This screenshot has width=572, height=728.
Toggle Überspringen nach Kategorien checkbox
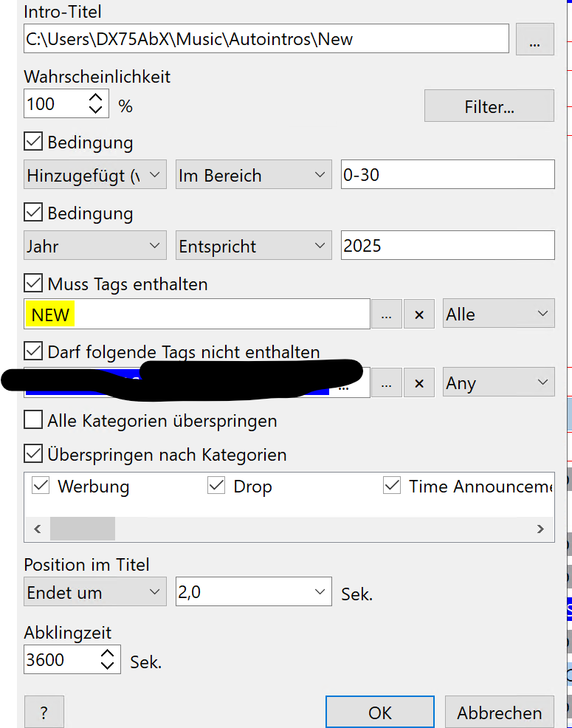(x=33, y=453)
